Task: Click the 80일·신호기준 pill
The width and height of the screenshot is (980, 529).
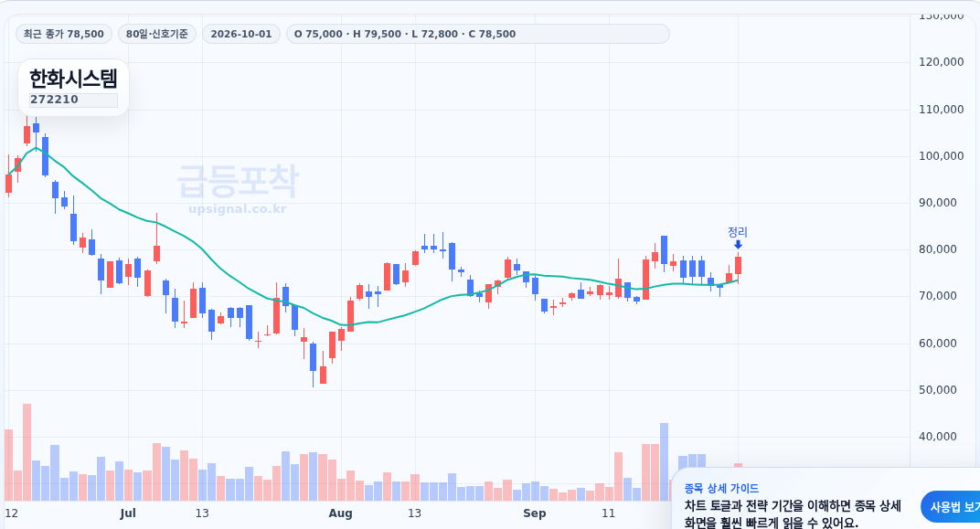Action: pos(157,34)
